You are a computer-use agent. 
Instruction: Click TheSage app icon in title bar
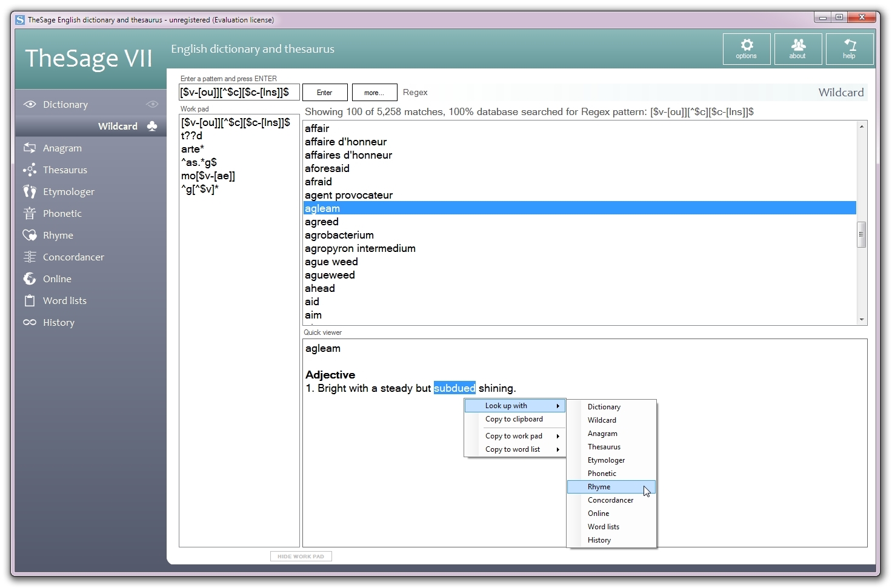click(x=21, y=19)
